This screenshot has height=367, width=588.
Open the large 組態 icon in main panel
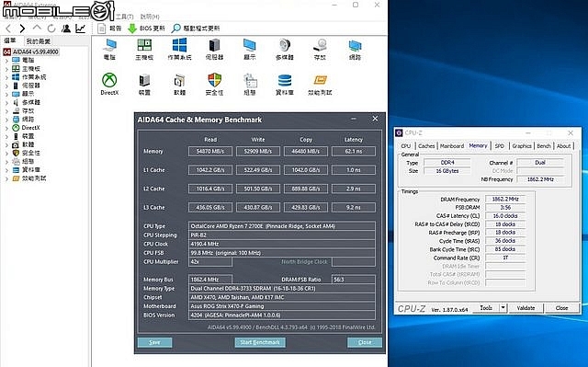point(250,85)
